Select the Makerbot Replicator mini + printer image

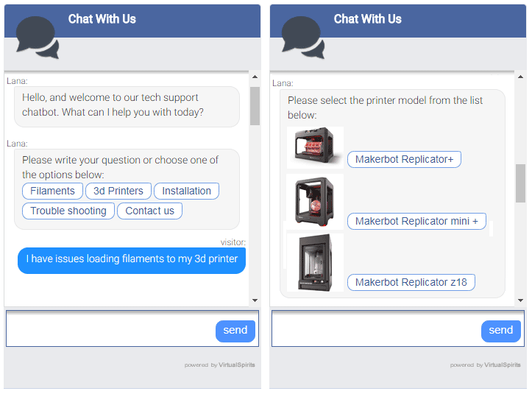click(315, 202)
